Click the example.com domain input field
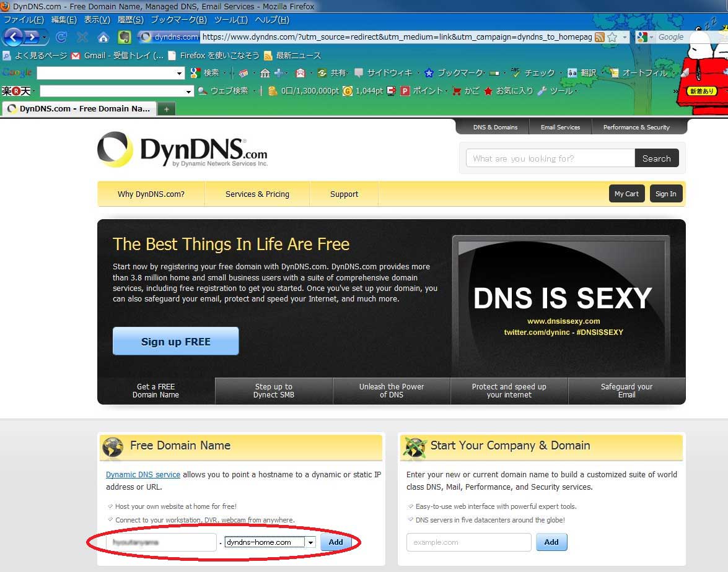 pyautogui.click(x=468, y=542)
